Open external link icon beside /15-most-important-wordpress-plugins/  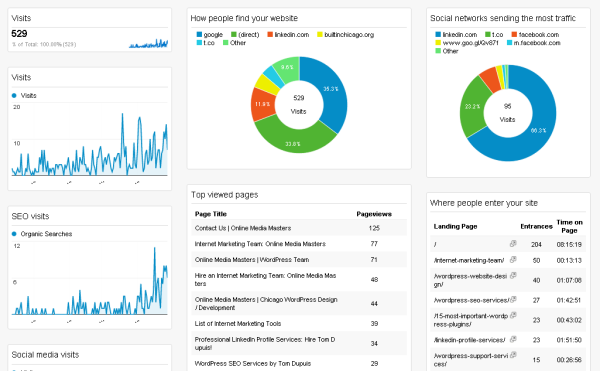(x=513, y=315)
